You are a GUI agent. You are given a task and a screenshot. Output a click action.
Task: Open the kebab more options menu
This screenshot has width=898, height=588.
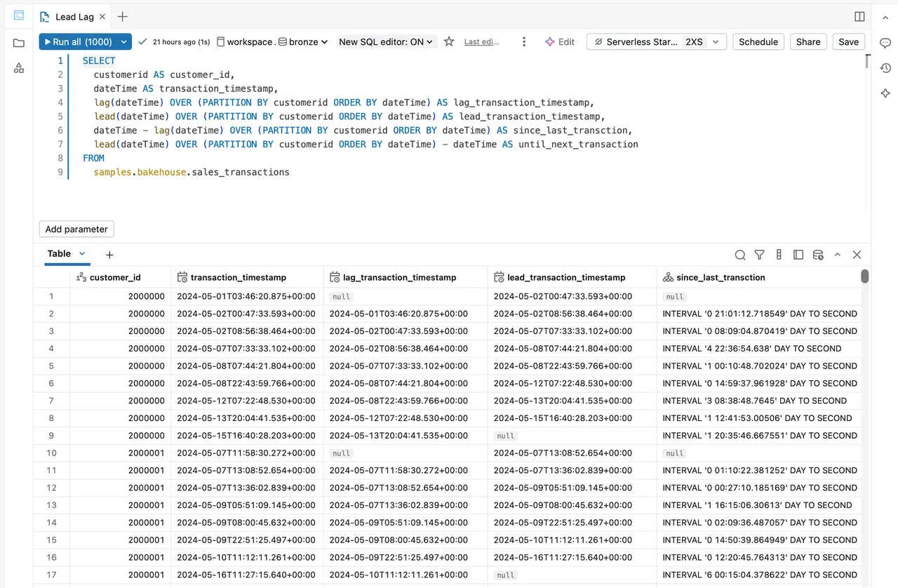click(524, 42)
